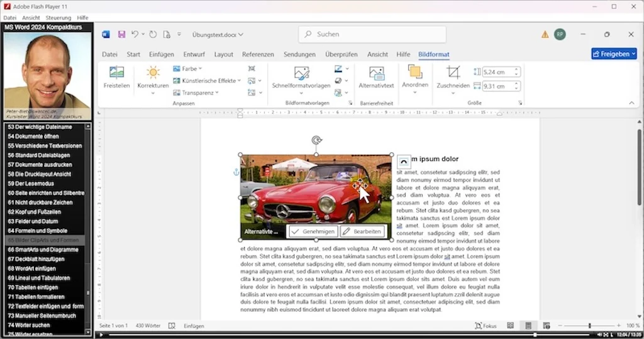This screenshot has width=644, height=339.
Task: Click the warning triangle icon
Action: point(545,35)
